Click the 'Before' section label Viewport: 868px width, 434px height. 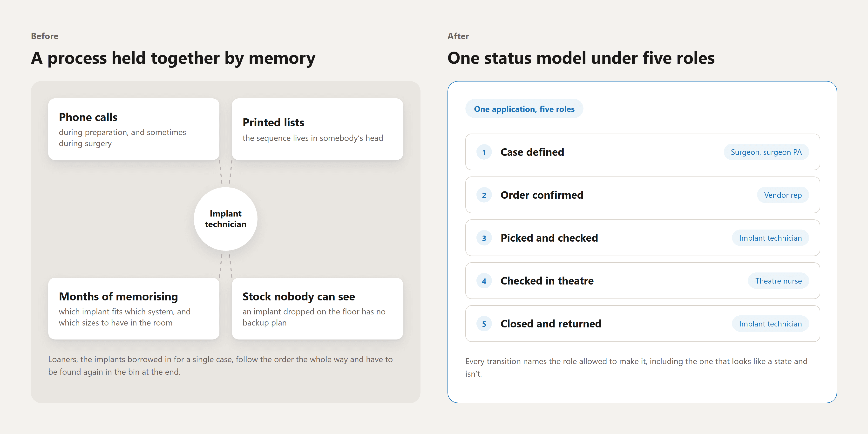[x=44, y=36]
